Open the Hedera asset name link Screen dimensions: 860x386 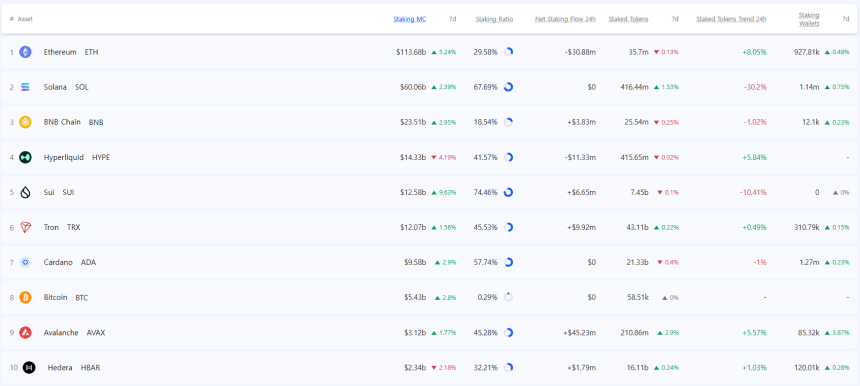[60, 368]
